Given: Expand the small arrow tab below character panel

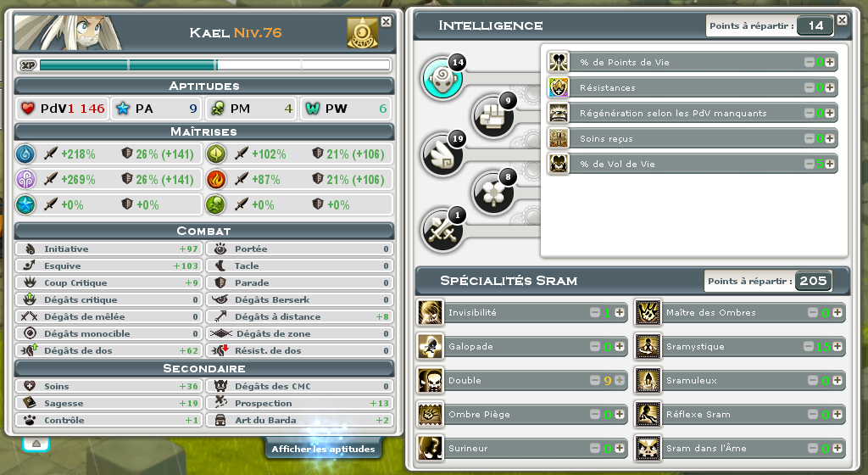Looking at the screenshot, I should pyautogui.click(x=36, y=444).
